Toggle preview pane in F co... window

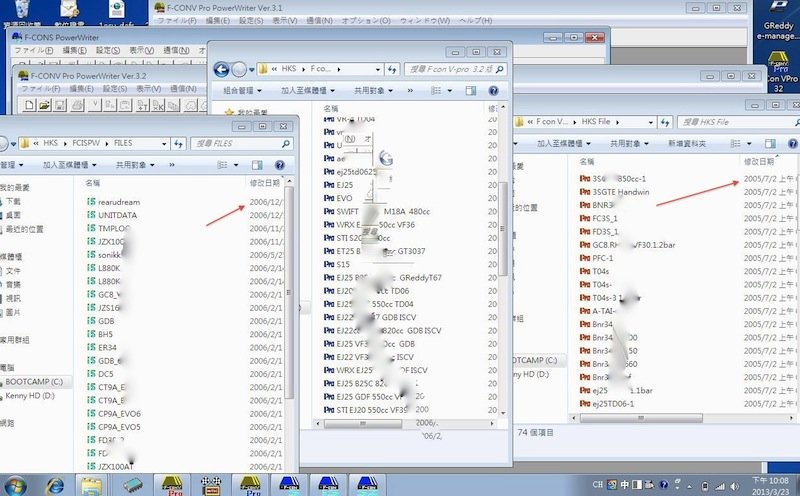[471, 91]
